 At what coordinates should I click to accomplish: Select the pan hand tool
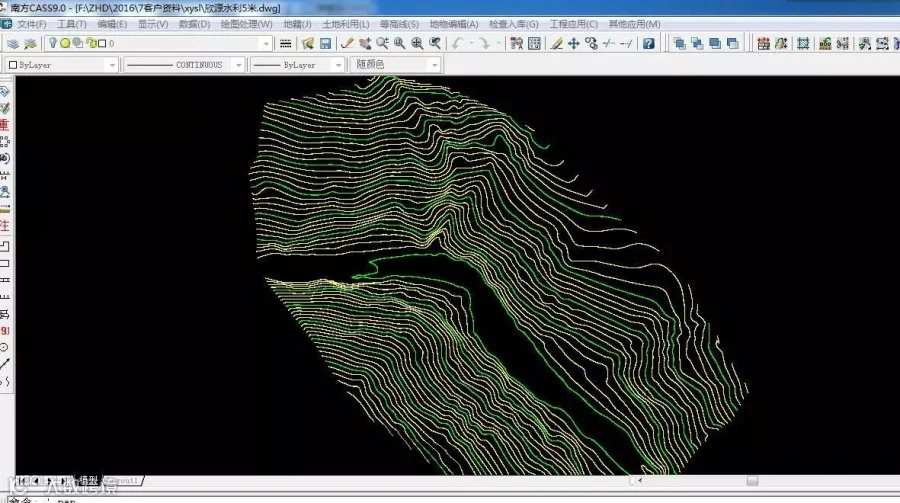[x=364, y=44]
